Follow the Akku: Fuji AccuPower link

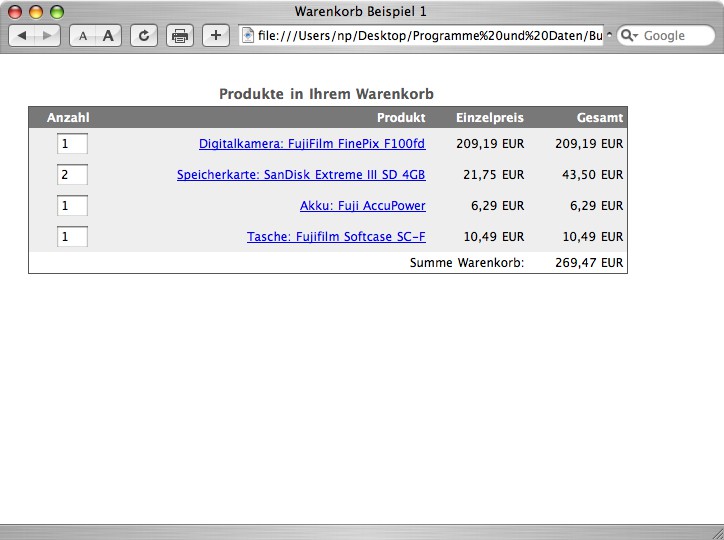(x=362, y=206)
